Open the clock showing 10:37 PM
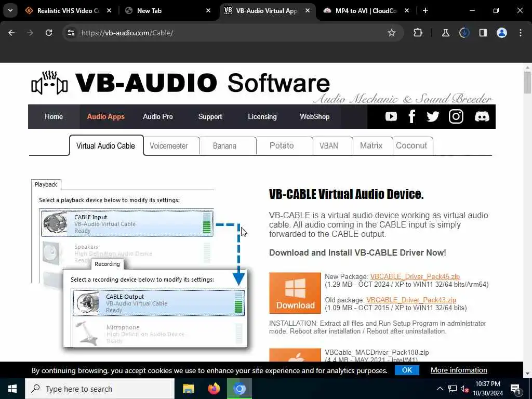532x399 pixels. tap(487, 389)
